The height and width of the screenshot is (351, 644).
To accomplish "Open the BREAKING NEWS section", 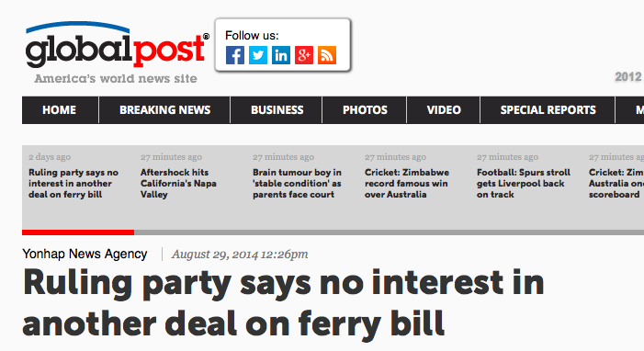I will point(164,110).
